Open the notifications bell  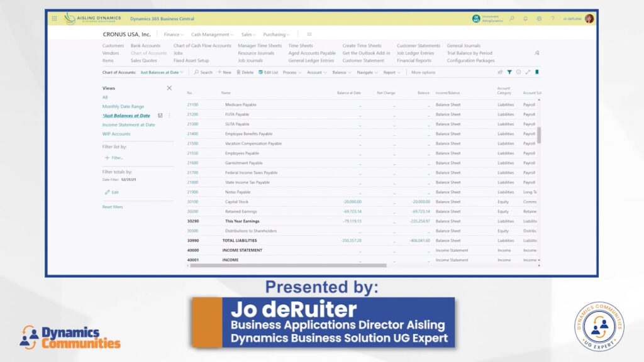tap(525, 18)
